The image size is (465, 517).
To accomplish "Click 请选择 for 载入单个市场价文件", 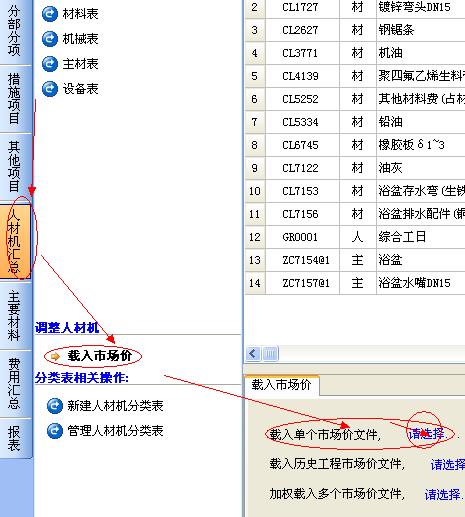I will [428, 434].
